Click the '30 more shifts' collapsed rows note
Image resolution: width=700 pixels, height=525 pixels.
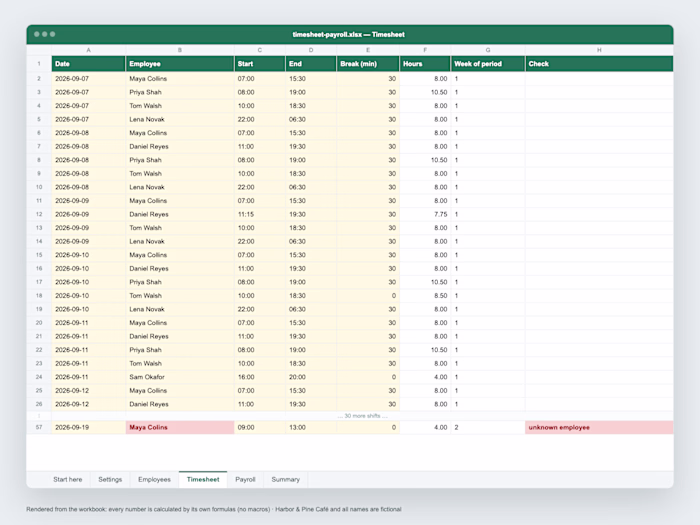click(362, 416)
